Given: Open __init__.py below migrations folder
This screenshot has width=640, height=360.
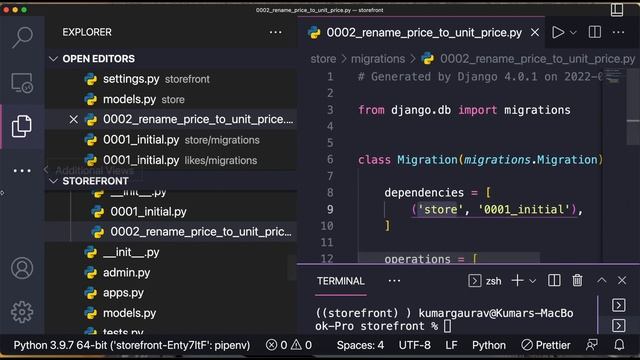Looking at the screenshot, I should click(171, 252).
